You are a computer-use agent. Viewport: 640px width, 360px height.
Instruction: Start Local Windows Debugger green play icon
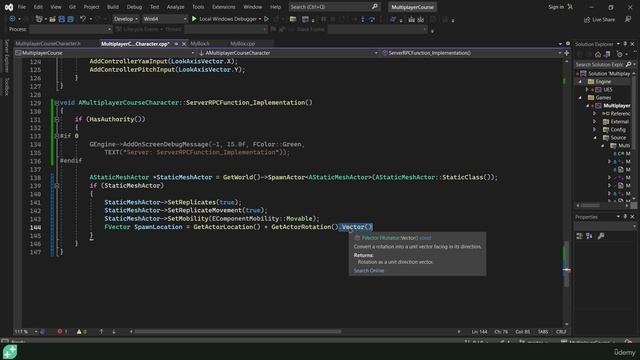pyautogui.click(x=194, y=19)
